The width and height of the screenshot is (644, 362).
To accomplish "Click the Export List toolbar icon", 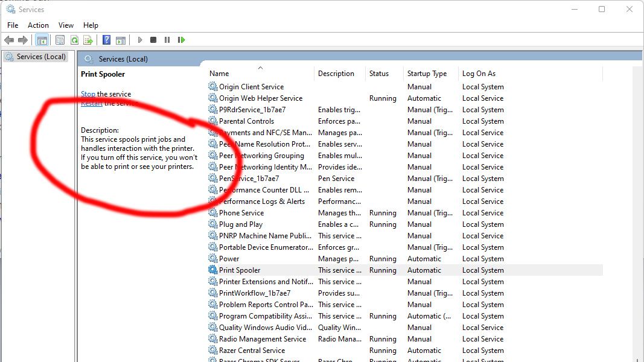I will 88,40.
